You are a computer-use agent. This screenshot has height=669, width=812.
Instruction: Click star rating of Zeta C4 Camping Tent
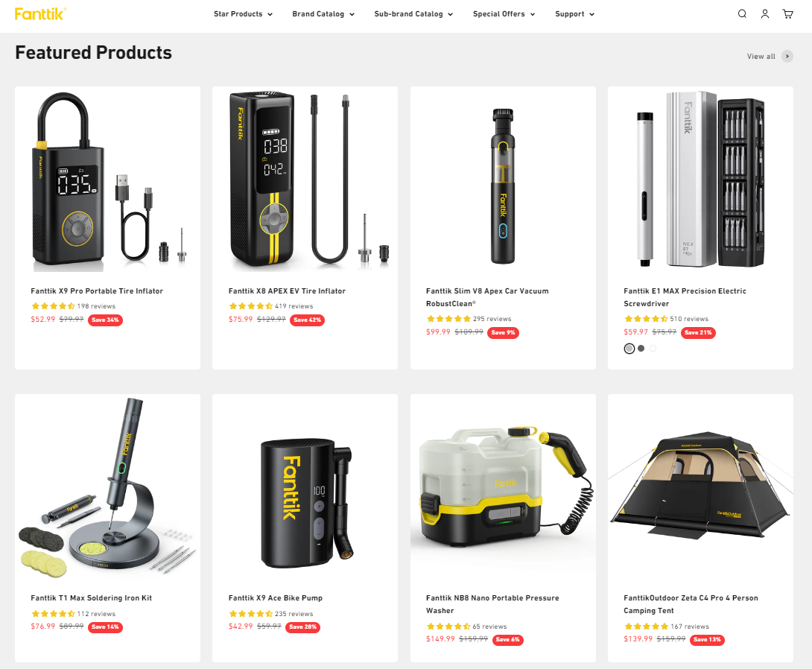coord(646,626)
